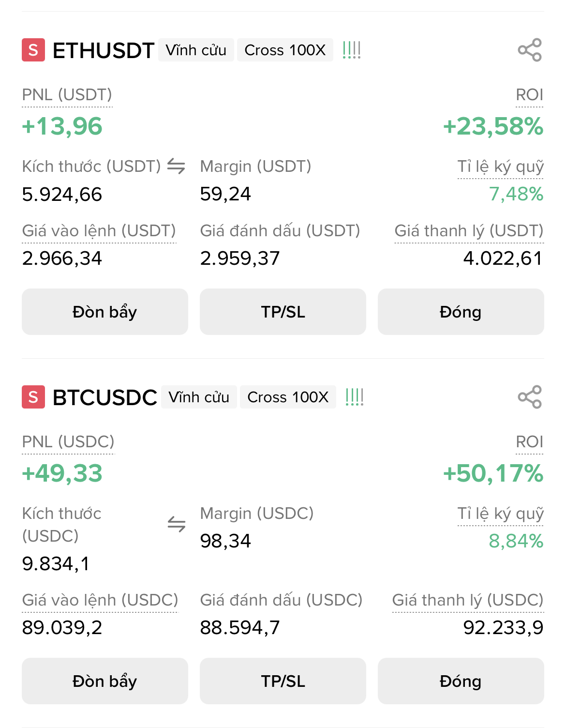Tap the ETHUSDT short side badge
The image size is (566, 728).
tap(33, 50)
